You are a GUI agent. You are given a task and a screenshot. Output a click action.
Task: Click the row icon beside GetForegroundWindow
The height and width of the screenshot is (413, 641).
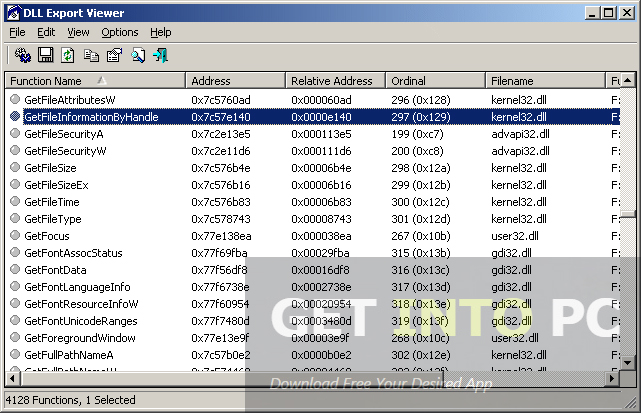pos(15,337)
